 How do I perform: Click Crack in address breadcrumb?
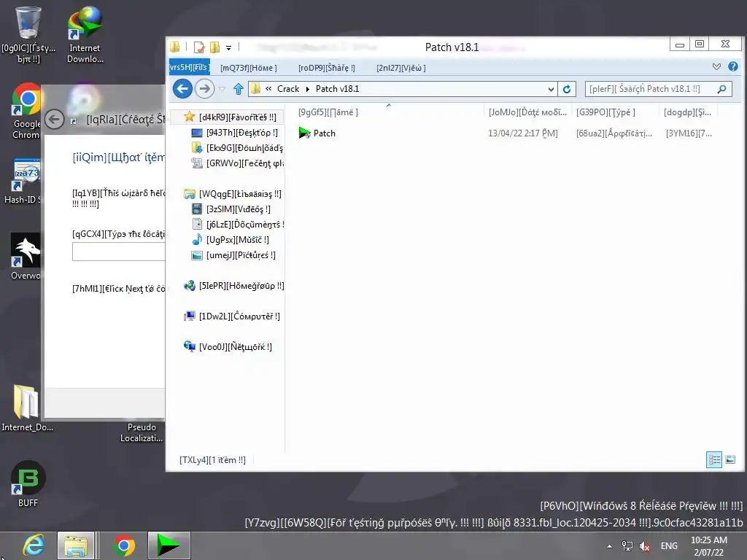(288, 89)
